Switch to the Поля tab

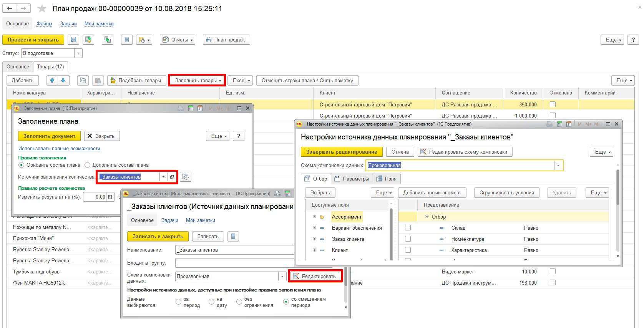point(386,179)
